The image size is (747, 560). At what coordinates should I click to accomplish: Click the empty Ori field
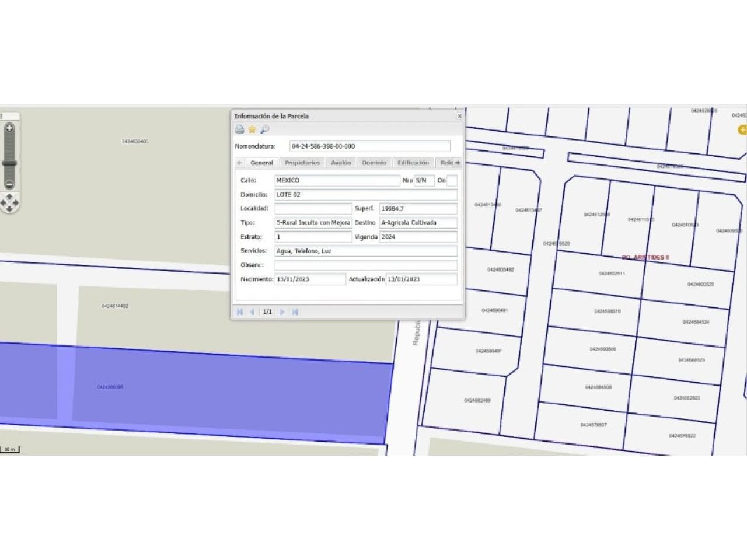(x=452, y=181)
